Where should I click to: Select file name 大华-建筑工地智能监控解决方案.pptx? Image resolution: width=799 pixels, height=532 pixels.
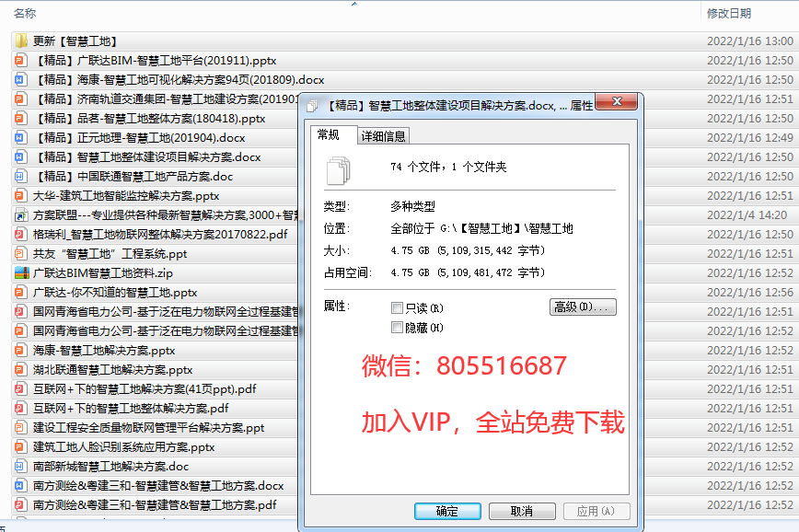click(x=126, y=196)
